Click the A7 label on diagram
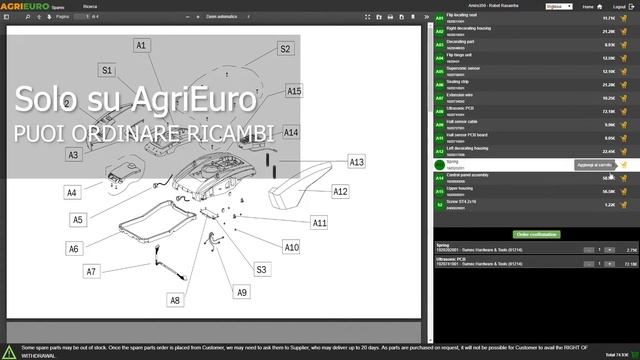640x360 pixels. tap(91, 271)
